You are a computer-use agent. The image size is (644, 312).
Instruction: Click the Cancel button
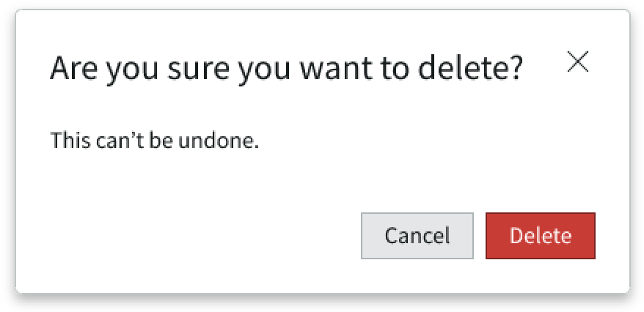(417, 236)
